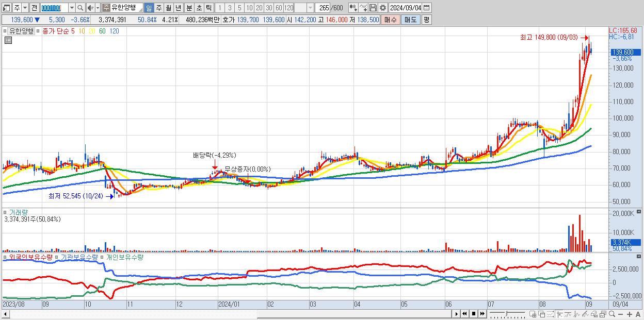Select the 틱 tick chart period
Image resolution: width=644 pixels, height=320 pixels.
coord(208,8)
